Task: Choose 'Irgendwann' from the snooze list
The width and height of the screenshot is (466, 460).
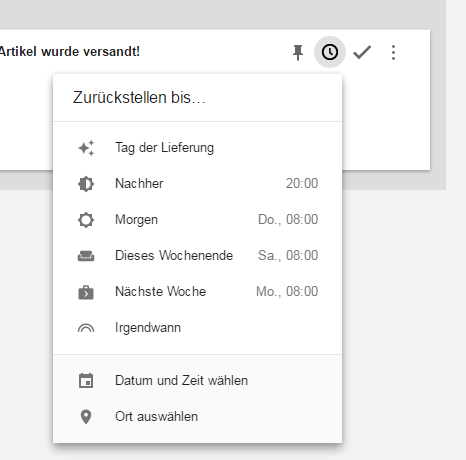Action: click(197, 328)
